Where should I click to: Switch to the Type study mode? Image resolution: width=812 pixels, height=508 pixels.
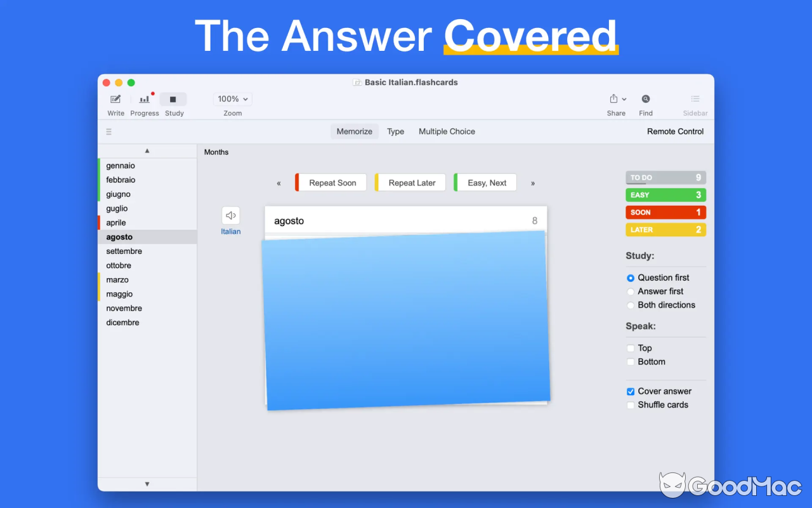[x=395, y=131]
